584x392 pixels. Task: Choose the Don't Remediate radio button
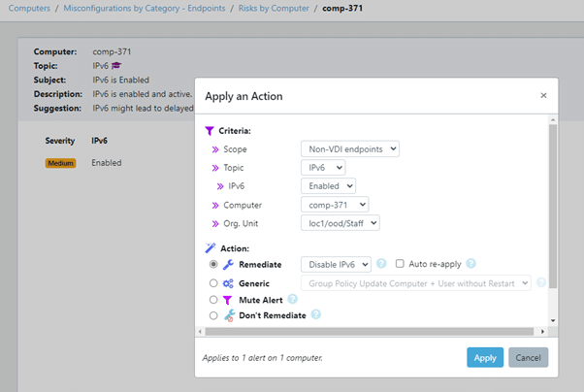pyautogui.click(x=213, y=315)
